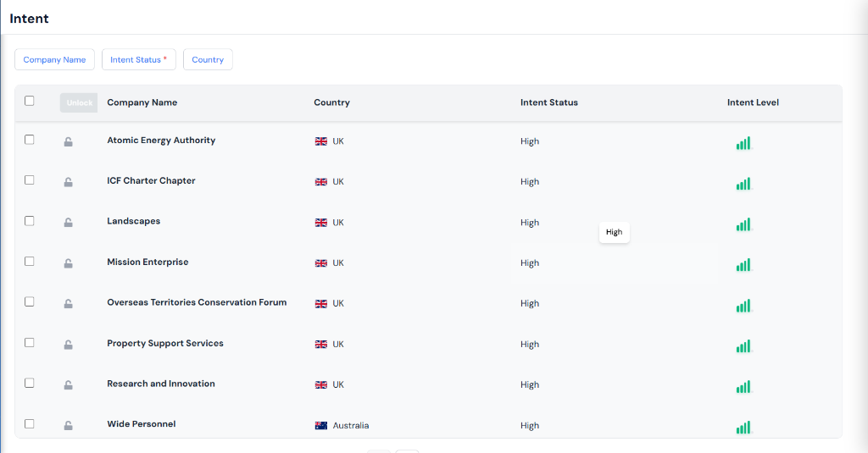Click the Intent Level column header
Image resolution: width=868 pixels, height=453 pixels.
753,102
